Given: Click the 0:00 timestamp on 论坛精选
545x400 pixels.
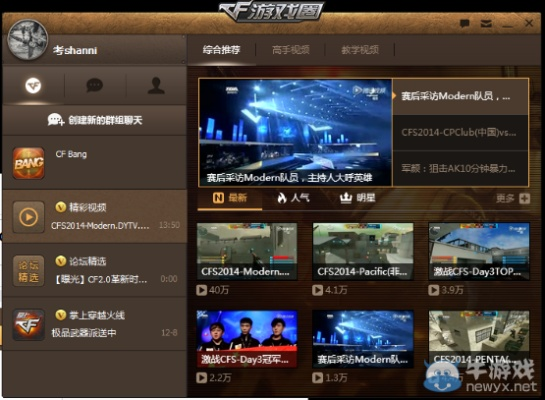Looking at the screenshot, I should point(169,279).
